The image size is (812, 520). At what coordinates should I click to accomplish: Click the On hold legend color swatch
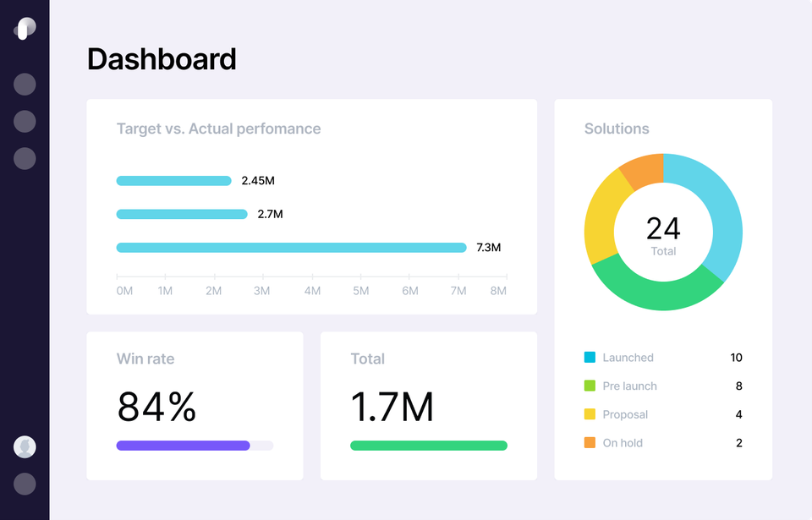click(590, 442)
